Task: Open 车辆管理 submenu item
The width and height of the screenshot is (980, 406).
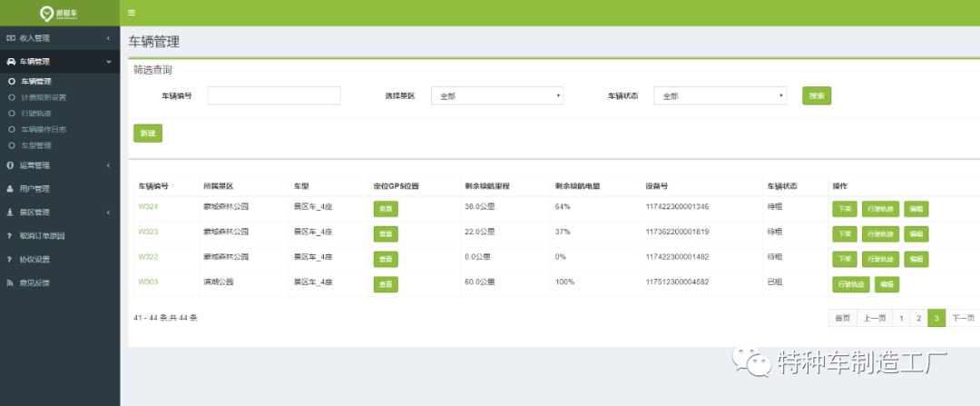Action: [36, 82]
